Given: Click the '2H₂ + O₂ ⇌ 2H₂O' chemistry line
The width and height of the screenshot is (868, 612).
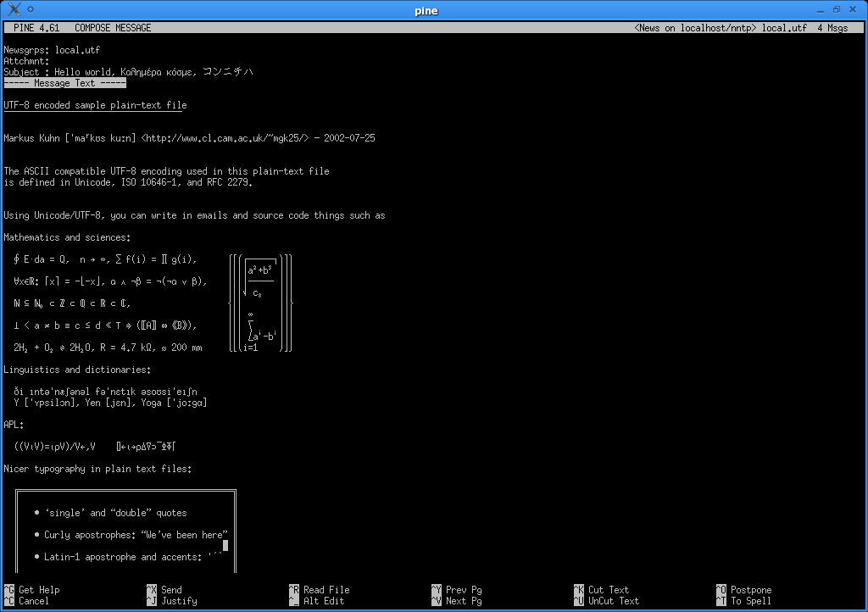Looking at the screenshot, I should click(108, 348).
